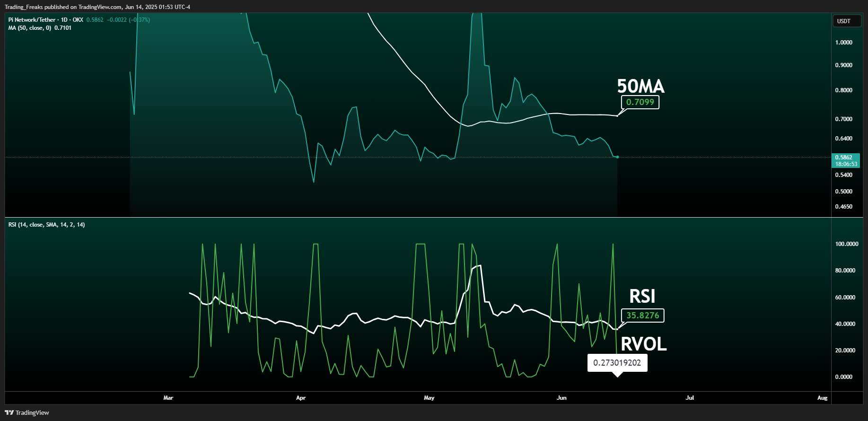Click the 60.0000 RSI axis label
868x421 pixels.
point(845,298)
